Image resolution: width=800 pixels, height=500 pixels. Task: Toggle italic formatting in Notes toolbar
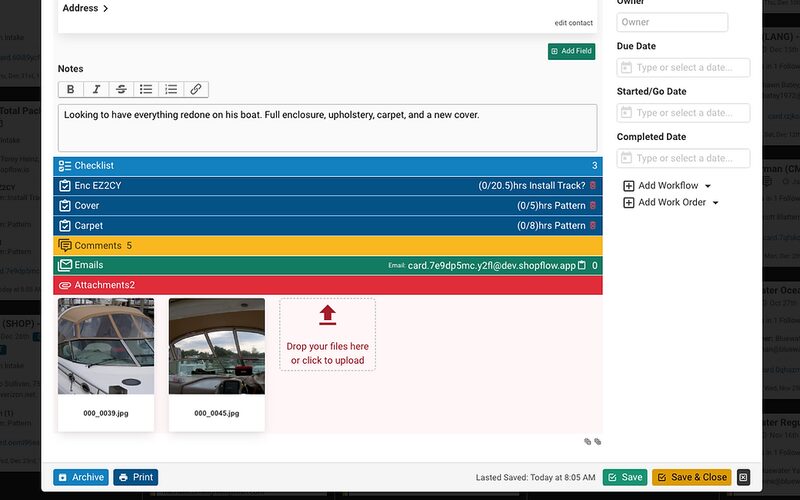pyautogui.click(x=96, y=89)
